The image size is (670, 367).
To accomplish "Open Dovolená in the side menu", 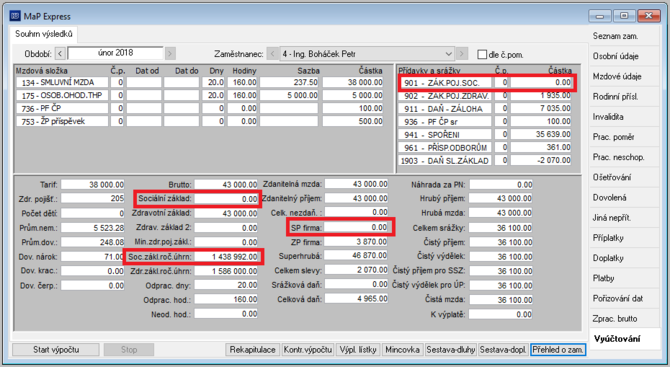I will 624,197.
